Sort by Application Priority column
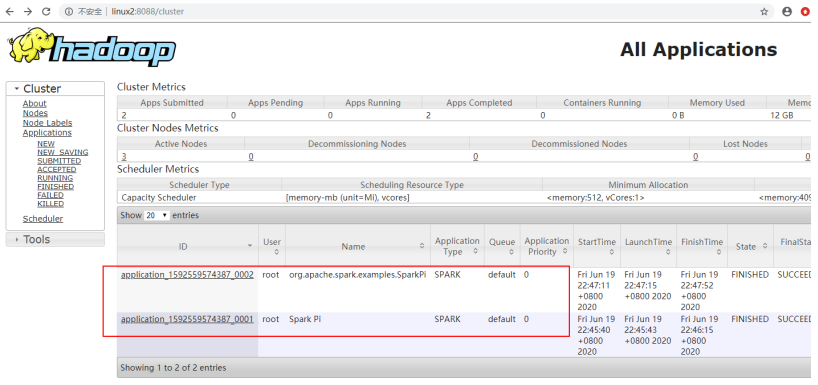This screenshot has width=818, height=385. coord(547,246)
